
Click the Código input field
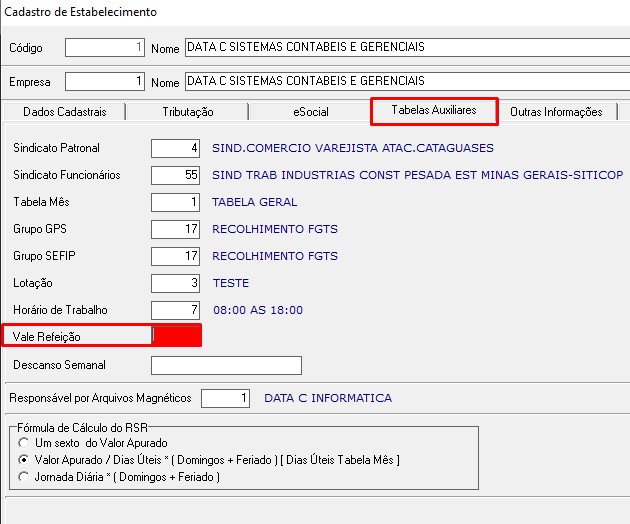click(x=105, y=47)
